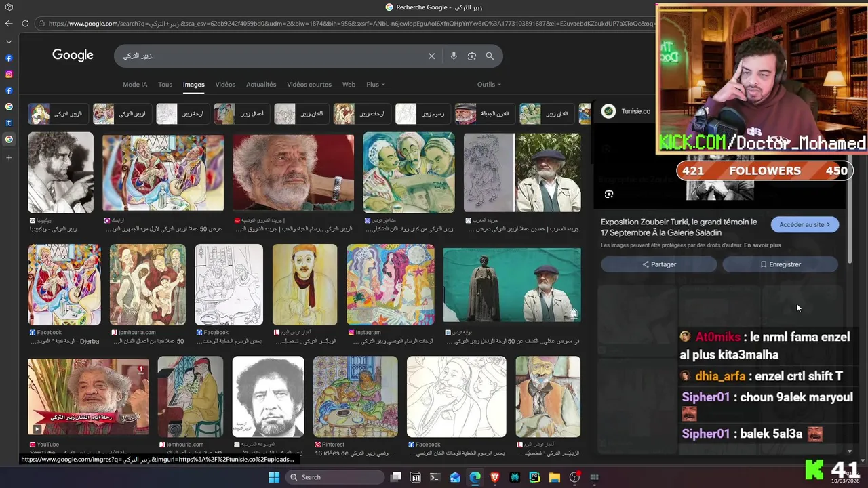Select the active Google vertical tab

(9, 140)
